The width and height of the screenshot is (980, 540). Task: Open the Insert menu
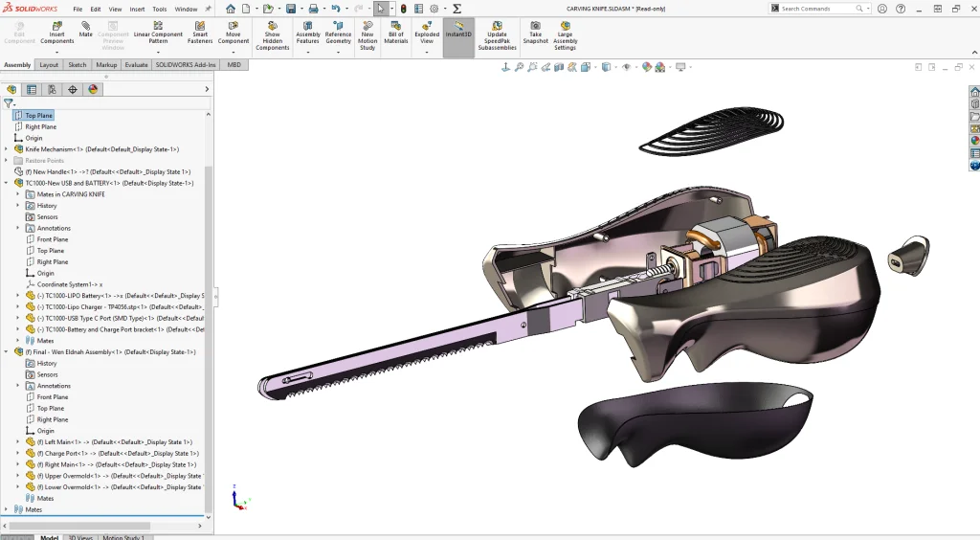[138, 9]
